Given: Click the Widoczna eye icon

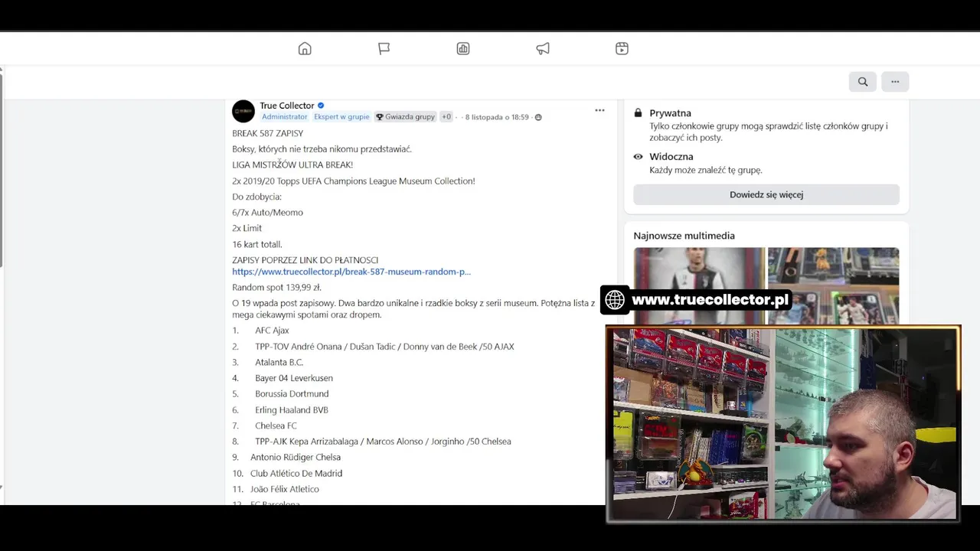Looking at the screenshot, I should [638, 157].
